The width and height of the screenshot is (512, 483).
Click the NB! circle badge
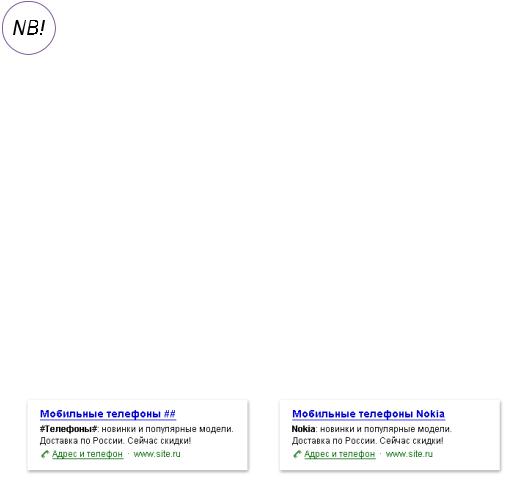point(29,28)
